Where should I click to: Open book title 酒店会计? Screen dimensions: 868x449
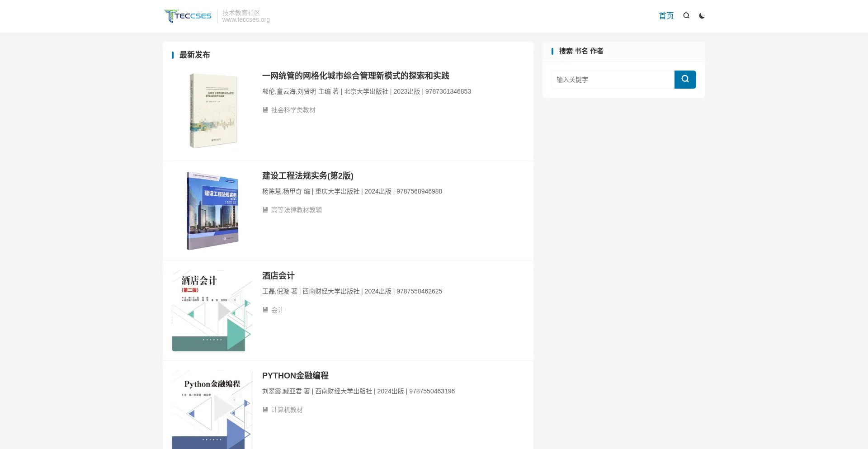click(278, 276)
